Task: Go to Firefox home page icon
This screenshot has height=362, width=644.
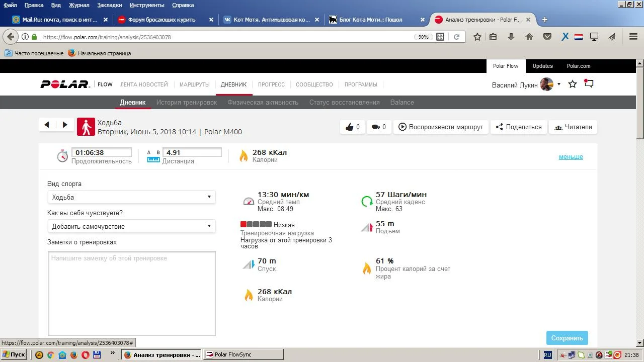Action: point(529,37)
